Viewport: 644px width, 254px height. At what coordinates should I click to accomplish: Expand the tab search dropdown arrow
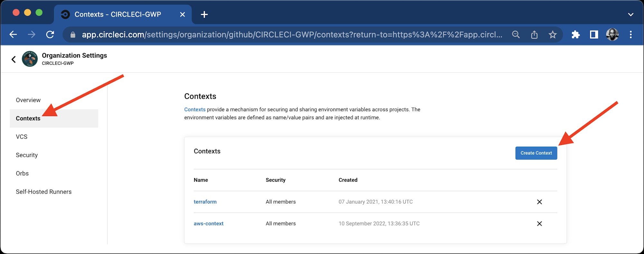630,14
